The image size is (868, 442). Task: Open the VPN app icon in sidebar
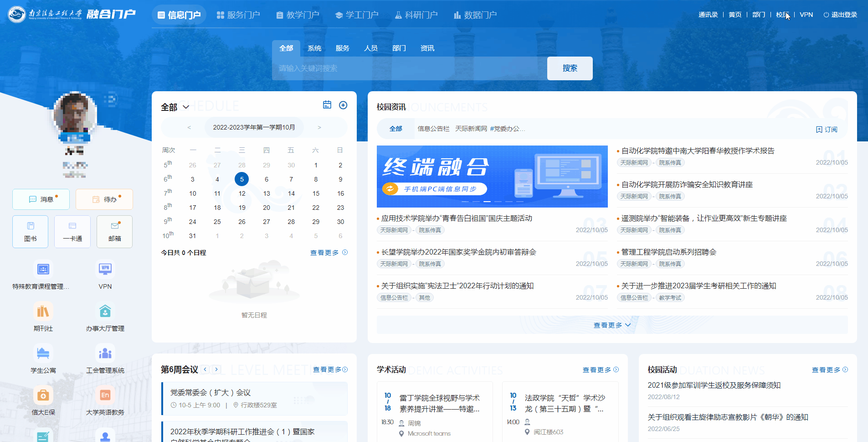click(105, 269)
